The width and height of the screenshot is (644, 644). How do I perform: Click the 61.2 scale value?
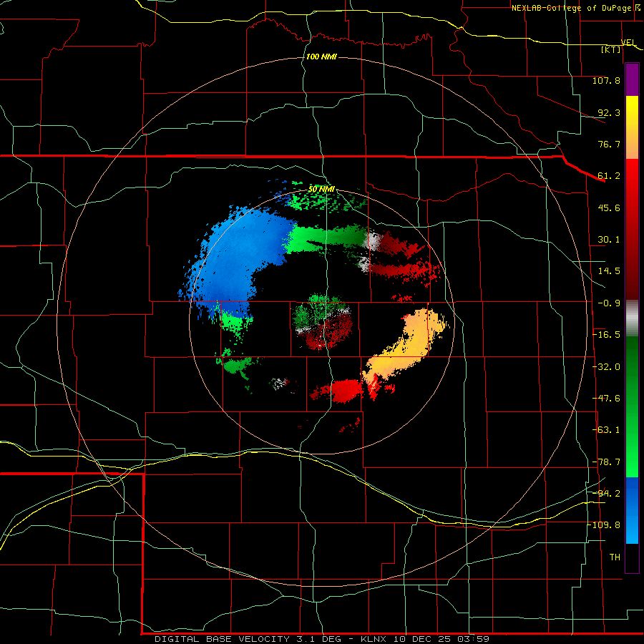(609, 176)
